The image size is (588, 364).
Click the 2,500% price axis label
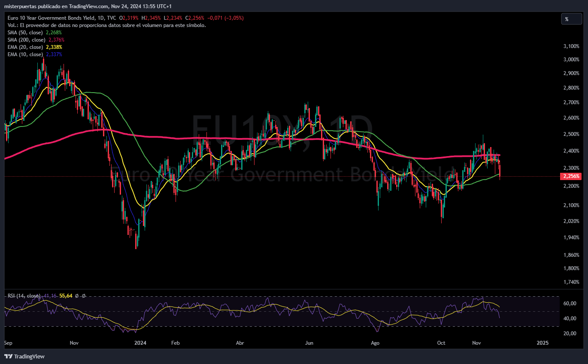click(x=570, y=134)
